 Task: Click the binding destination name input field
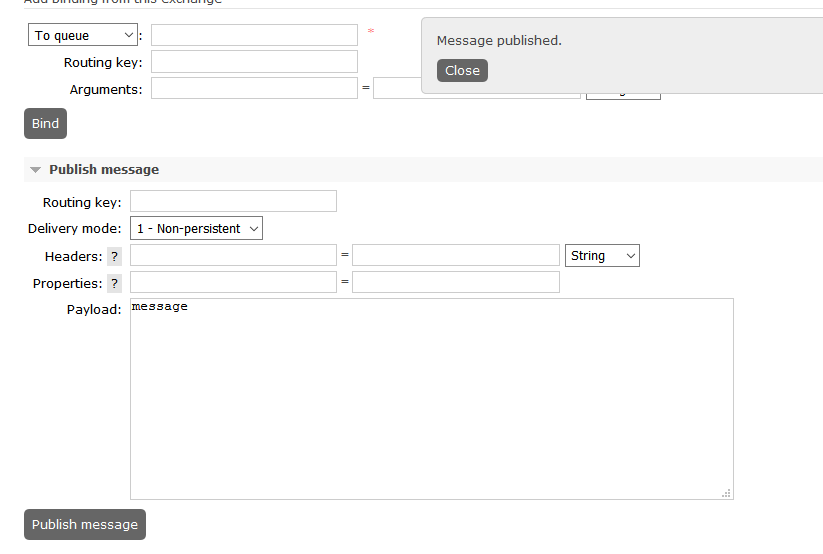tap(255, 35)
